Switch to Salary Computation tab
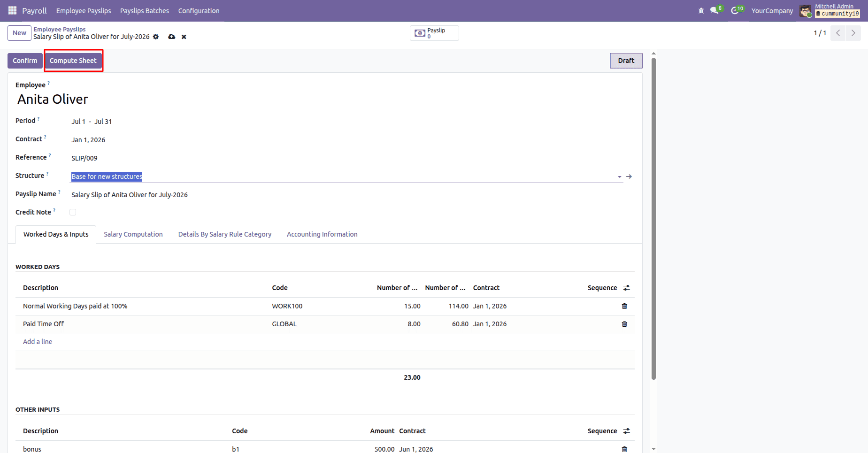Image resolution: width=868 pixels, height=453 pixels. 133,234
